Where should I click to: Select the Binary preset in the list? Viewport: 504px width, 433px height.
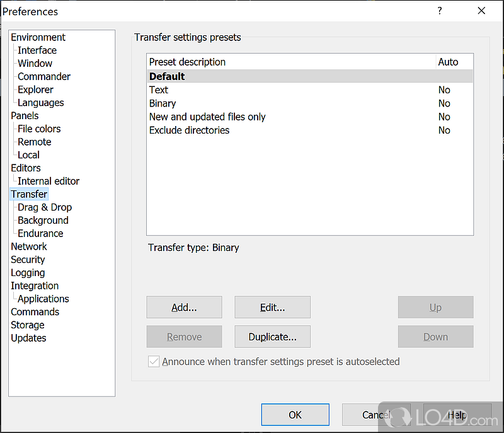click(x=163, y=103)
